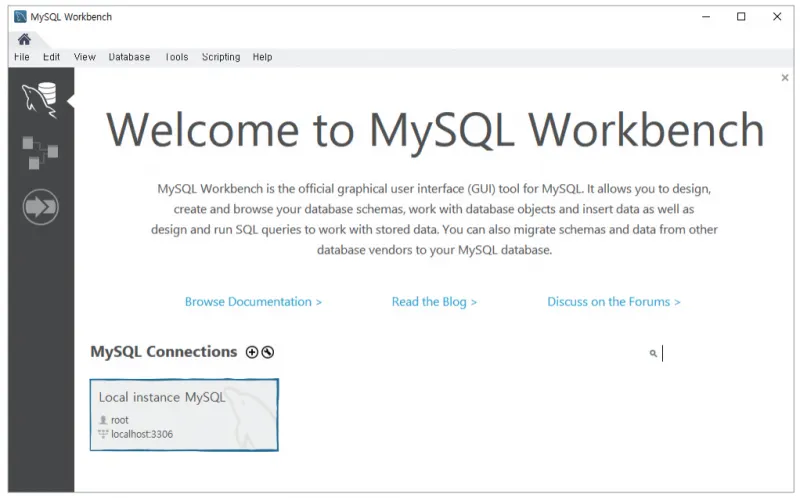
Task: Click the connections search magnifier icon
Action: tap(653, 353)
